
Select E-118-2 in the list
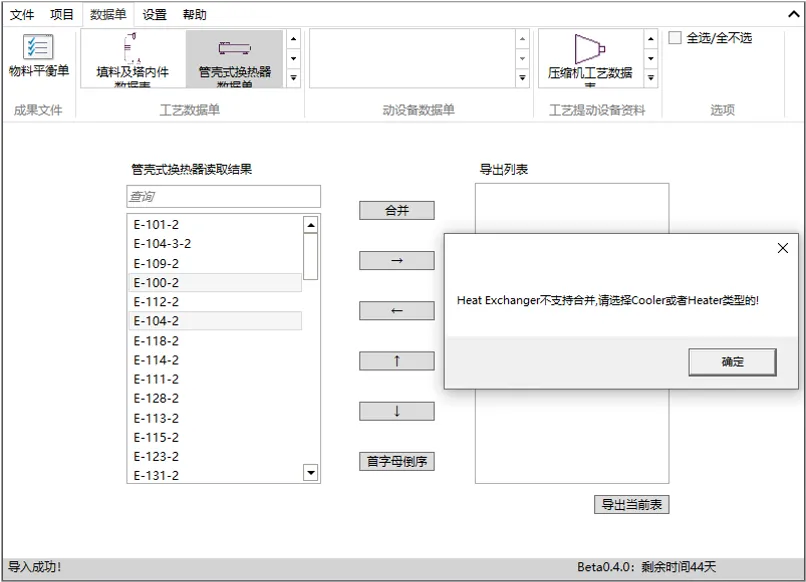215,340
